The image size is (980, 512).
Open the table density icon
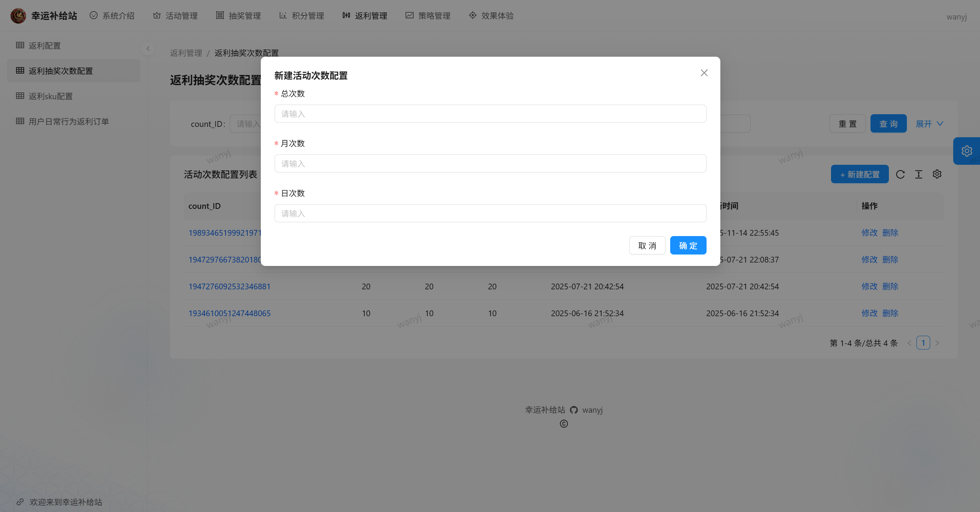coord(919,174)
